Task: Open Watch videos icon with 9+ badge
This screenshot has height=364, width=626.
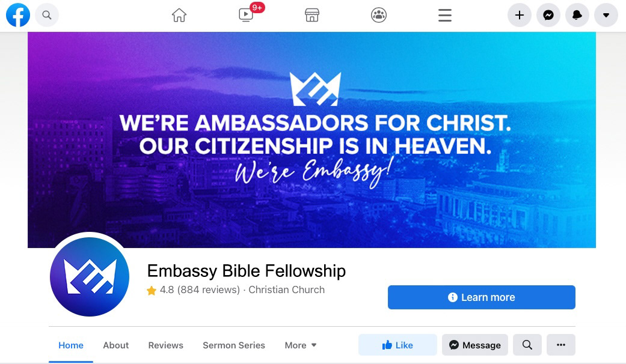Action: coord(246,15)
